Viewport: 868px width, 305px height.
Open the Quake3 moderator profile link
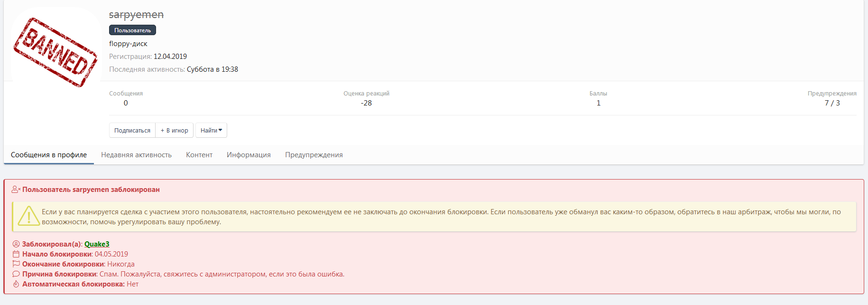click(x=97, y=244)
